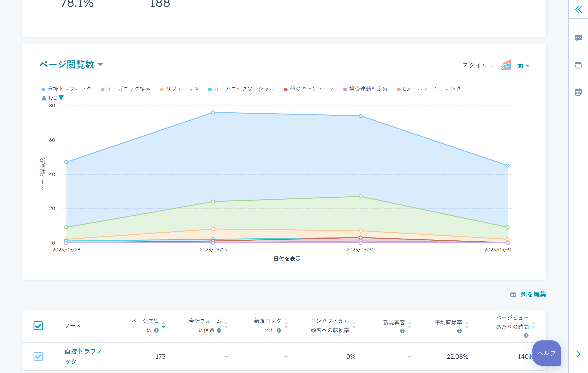The image size is (588, 373).
Task: Click direct traffic data point on 2023/05/30
Action: pyautogui.click(x=361, y=116)
